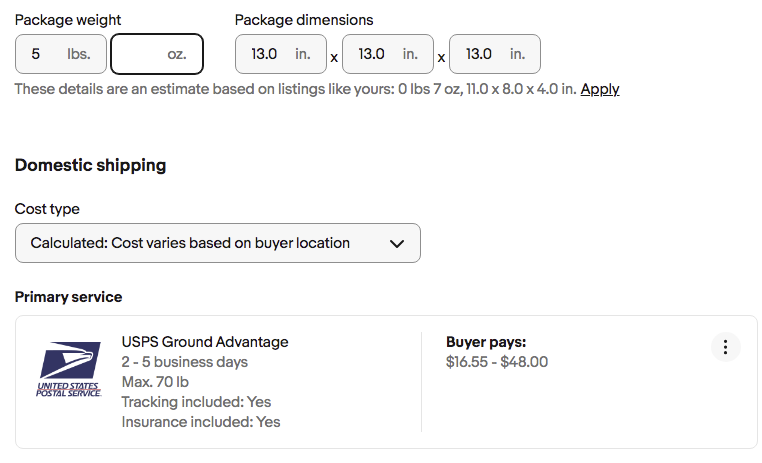This screenshot has height=463, width=762.
Task: Click the 2 - 5 business days text
Action: click(x=184, y=362)
